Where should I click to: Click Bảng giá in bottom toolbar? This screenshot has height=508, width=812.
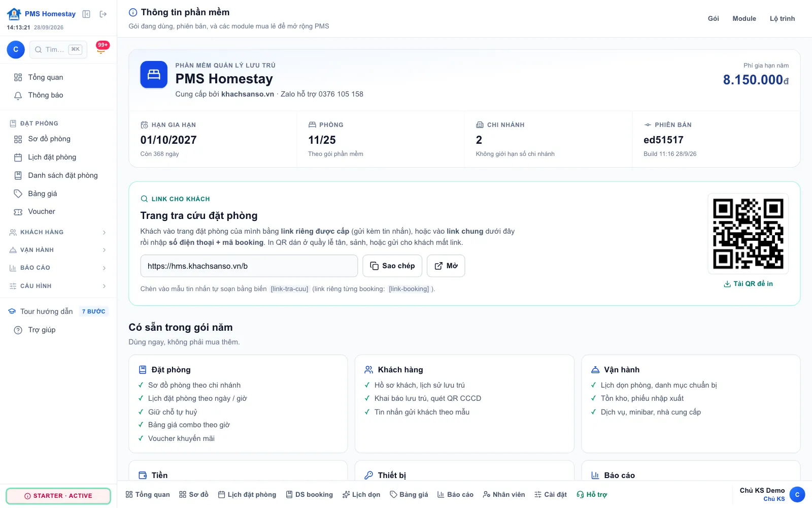(409, 494)
